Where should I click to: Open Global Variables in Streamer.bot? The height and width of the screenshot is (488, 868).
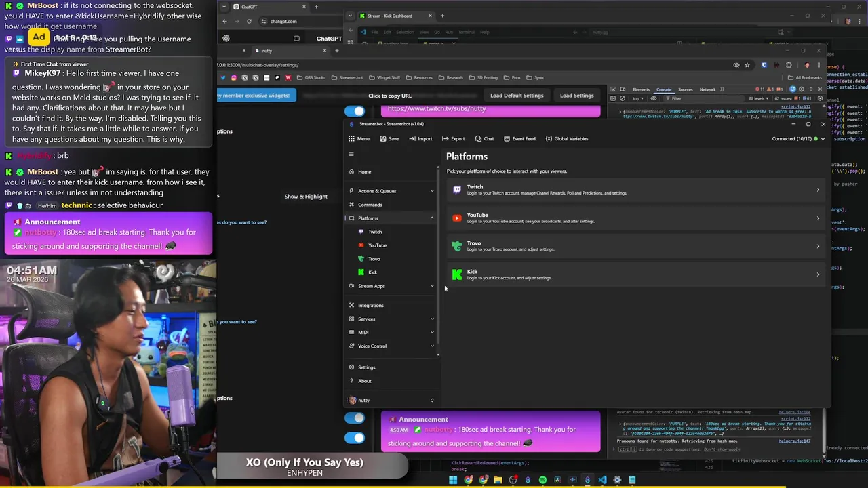tap(567, 138)
